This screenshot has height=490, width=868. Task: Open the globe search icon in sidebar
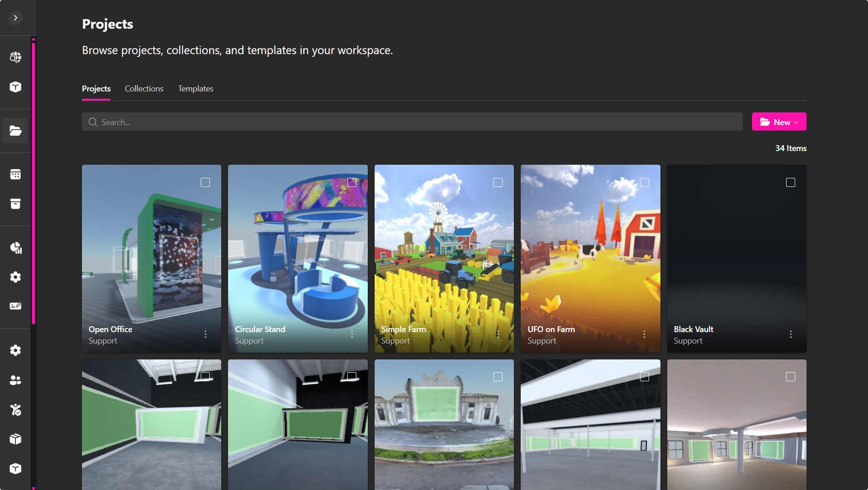(15, 57)
